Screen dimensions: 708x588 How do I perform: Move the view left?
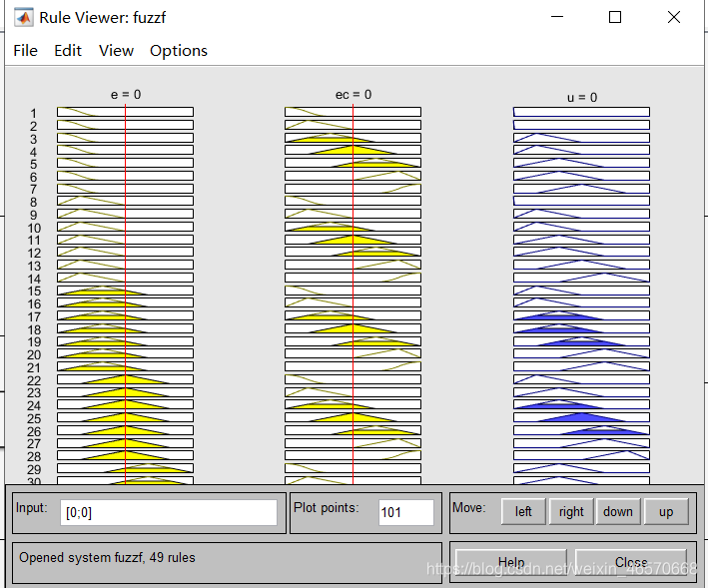(x=523, y=512)
